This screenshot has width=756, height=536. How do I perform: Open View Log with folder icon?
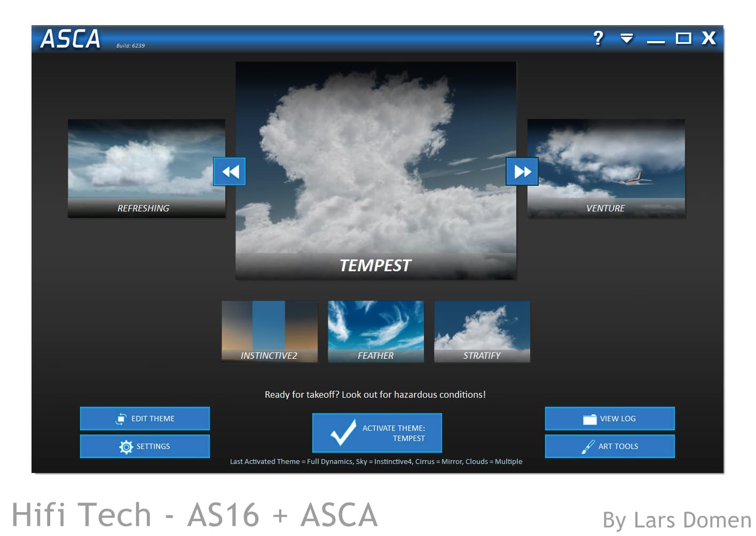tap(609, 419)
